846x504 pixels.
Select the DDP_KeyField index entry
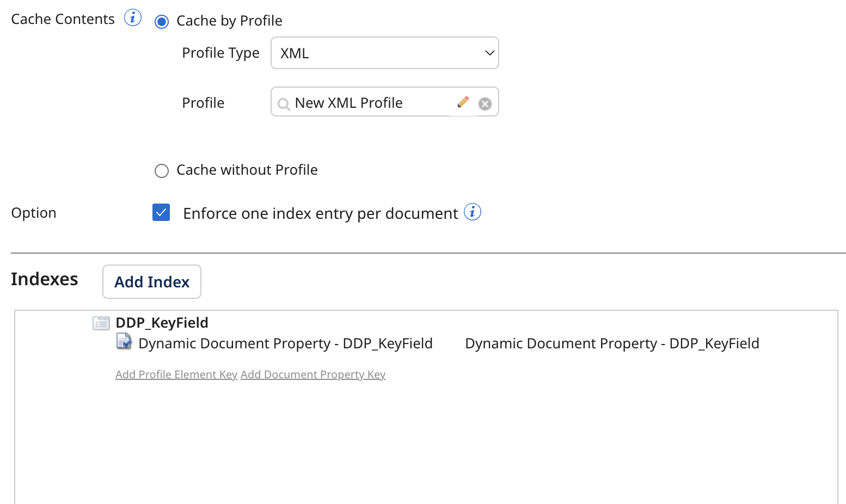tap(162, 322)
